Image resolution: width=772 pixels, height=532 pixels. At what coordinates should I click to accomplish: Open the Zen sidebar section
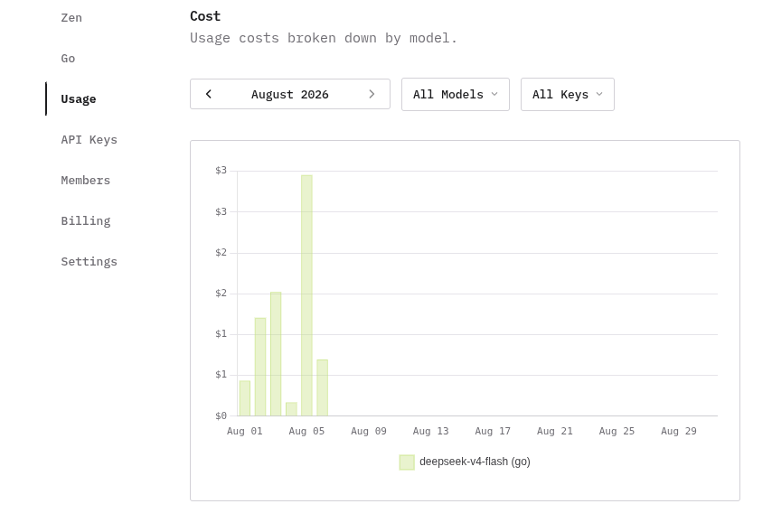click(x=71, y=18)
